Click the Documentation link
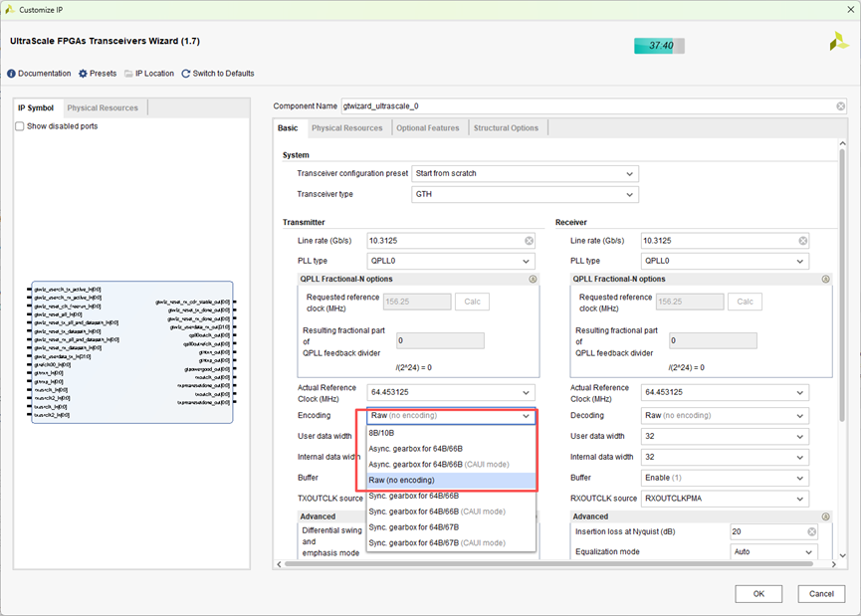 point(45,74)
